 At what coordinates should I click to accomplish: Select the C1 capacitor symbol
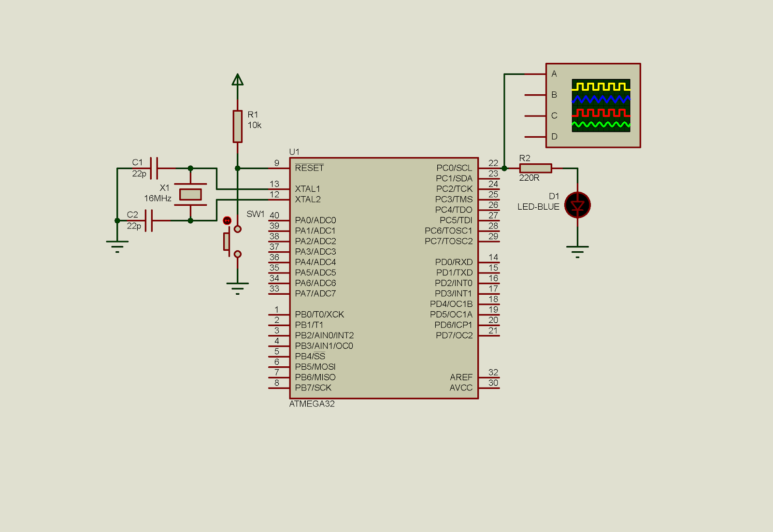click(x=154, y=168)
